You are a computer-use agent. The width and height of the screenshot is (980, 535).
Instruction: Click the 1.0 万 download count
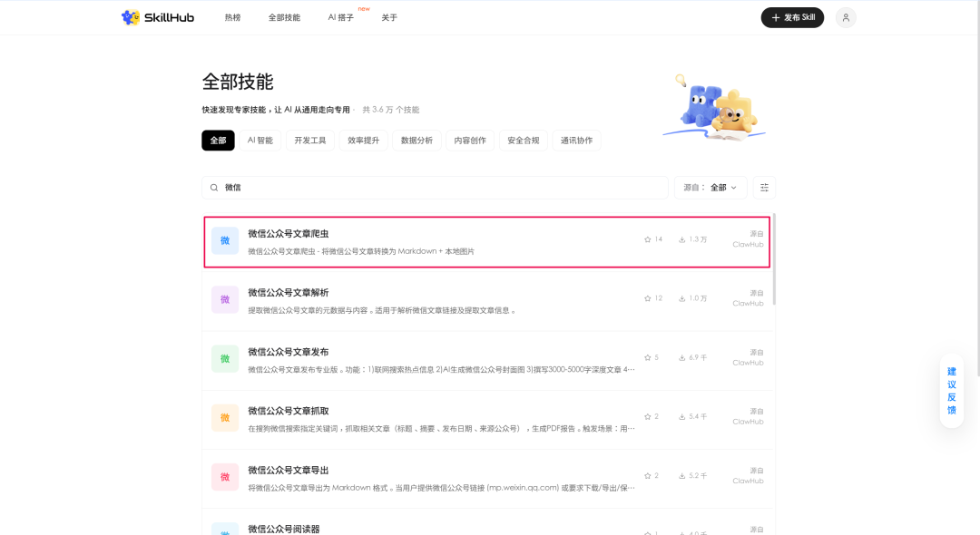tap(698, 298)
